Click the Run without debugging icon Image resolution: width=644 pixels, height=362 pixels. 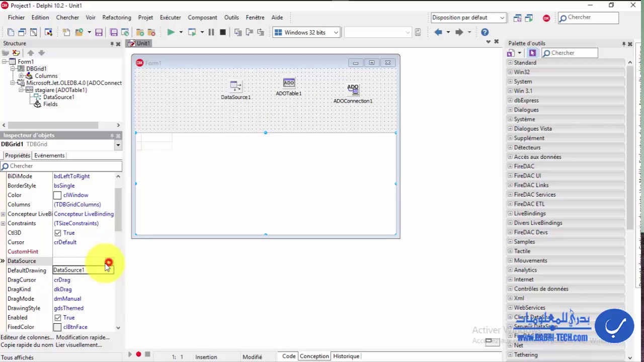pos(192,32)
